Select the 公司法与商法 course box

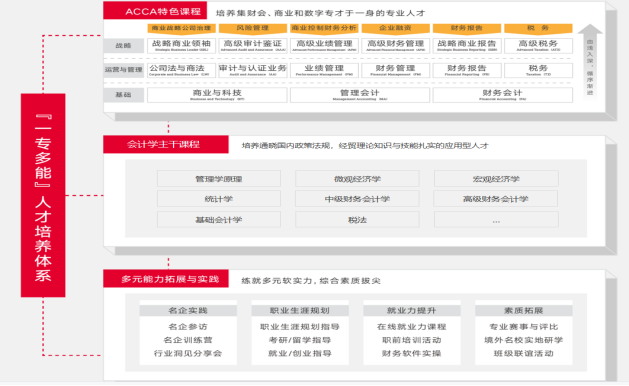pos(181,70)
